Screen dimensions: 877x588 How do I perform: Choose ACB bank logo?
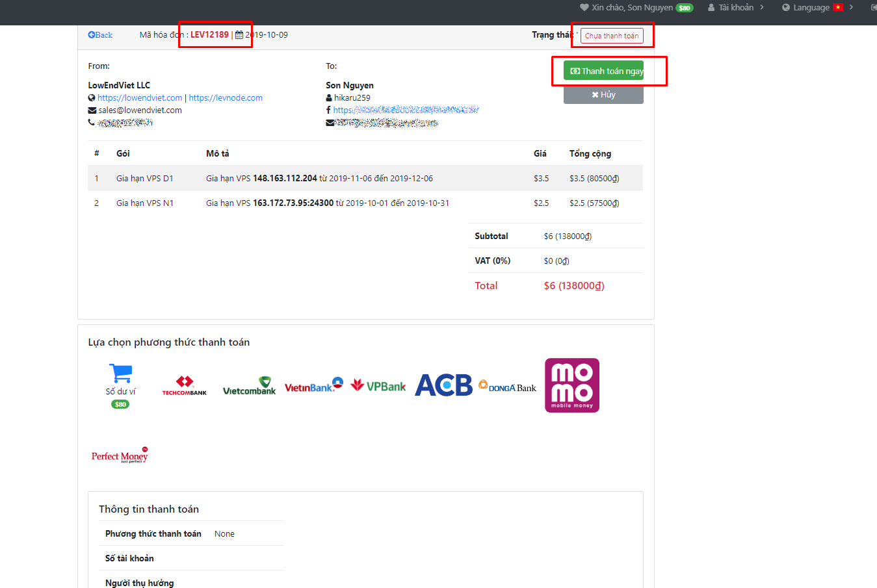tap(443, 385)
